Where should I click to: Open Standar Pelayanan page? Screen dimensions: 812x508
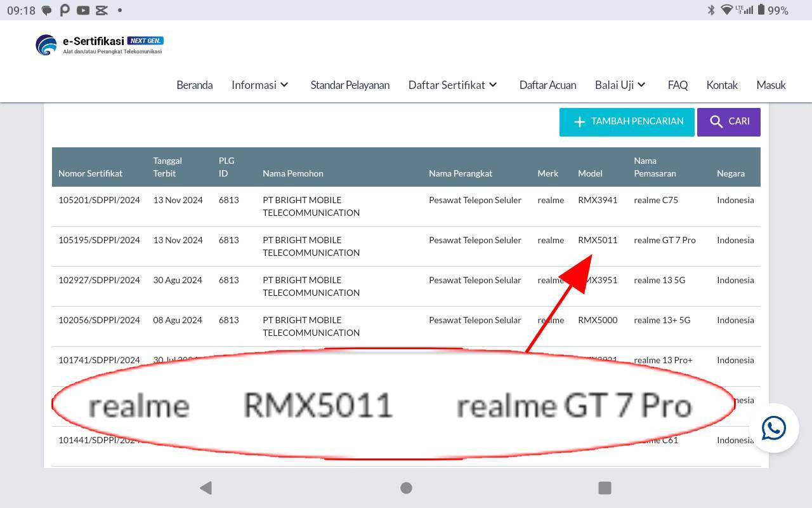350,84
